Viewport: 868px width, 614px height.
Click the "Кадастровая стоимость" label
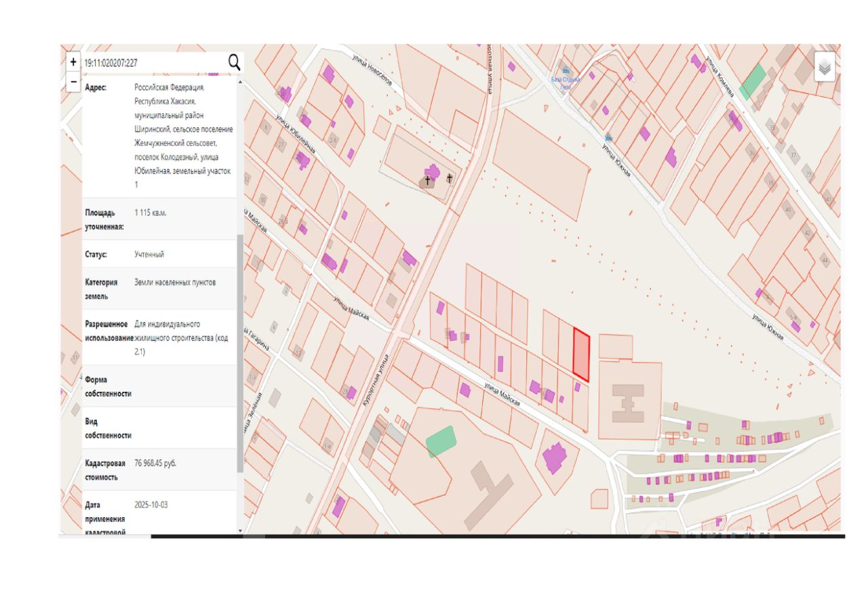tap(105, 470)
